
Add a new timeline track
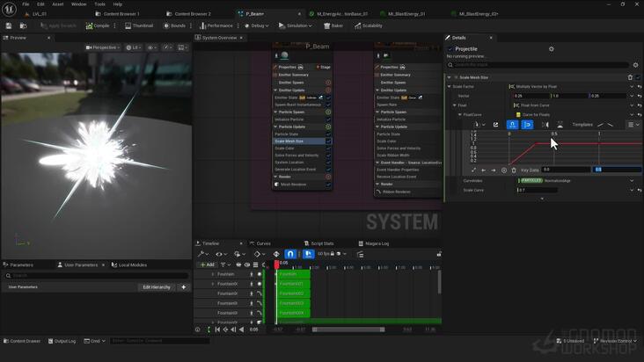208,264
